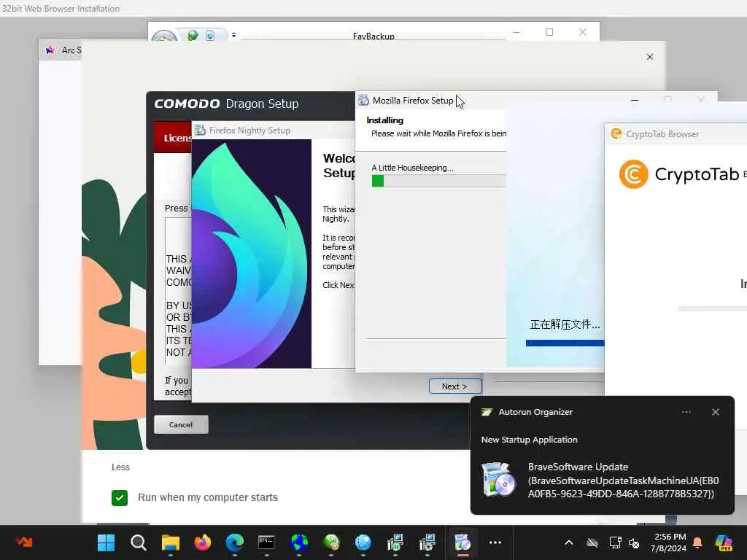The height and width of the screenshot is (560, 747).
Task: Click the Firefox Nightly flame logo image
Action: 252,254
